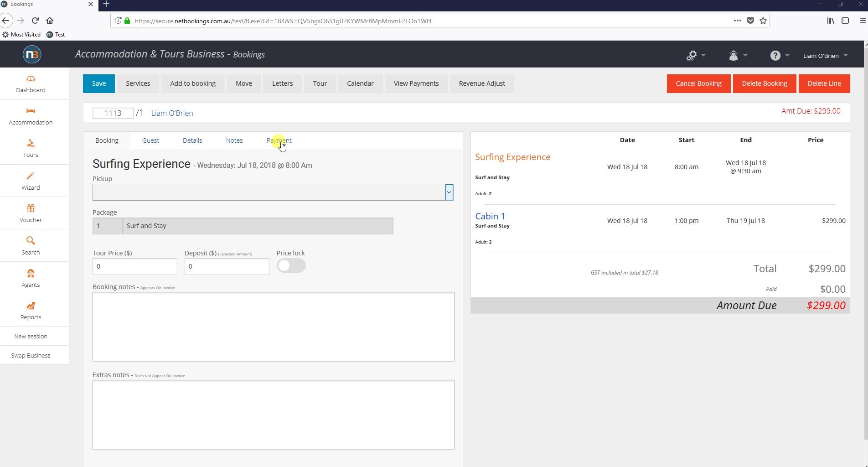Screen dimensions: 868x467
Task: Open the user admin icon menu
Action: click(x=738, y=56)
